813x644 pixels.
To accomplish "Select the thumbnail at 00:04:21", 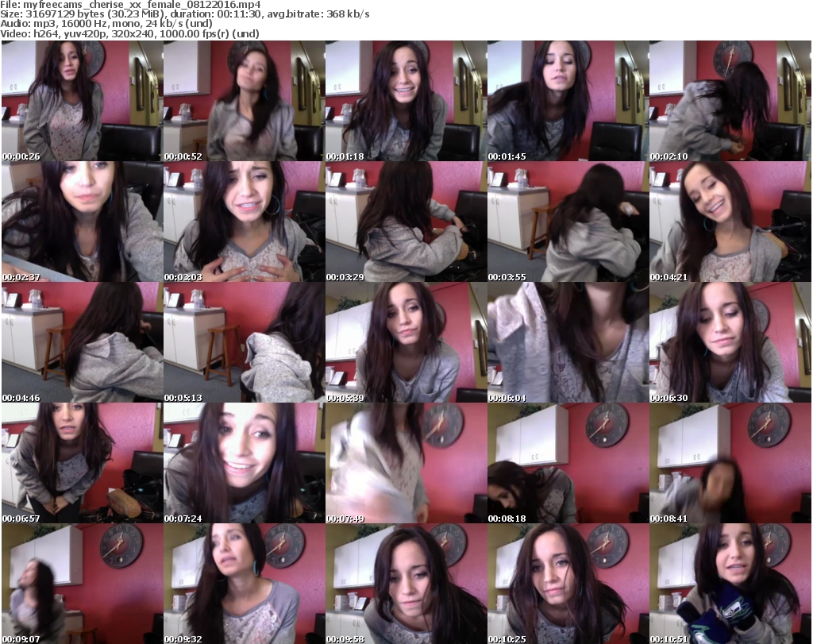I will click(x=730, y=222).
